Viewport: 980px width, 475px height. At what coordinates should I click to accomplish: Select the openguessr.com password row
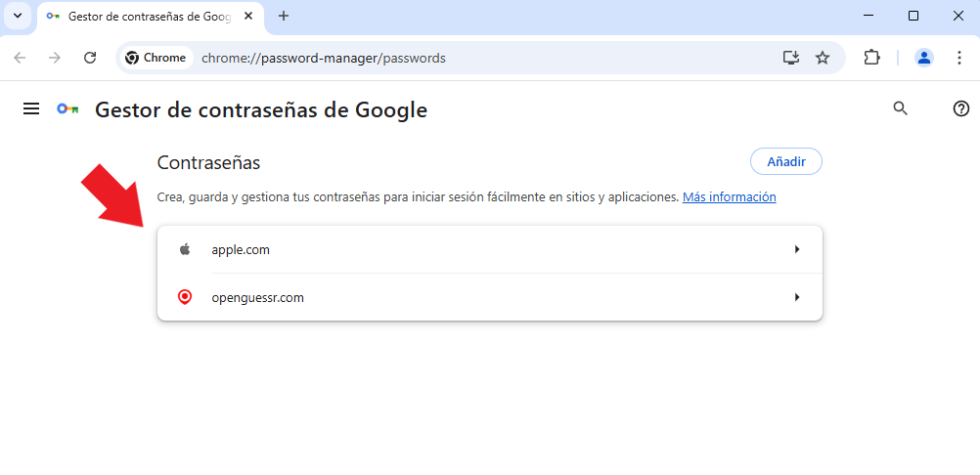[x=489, y=297]
